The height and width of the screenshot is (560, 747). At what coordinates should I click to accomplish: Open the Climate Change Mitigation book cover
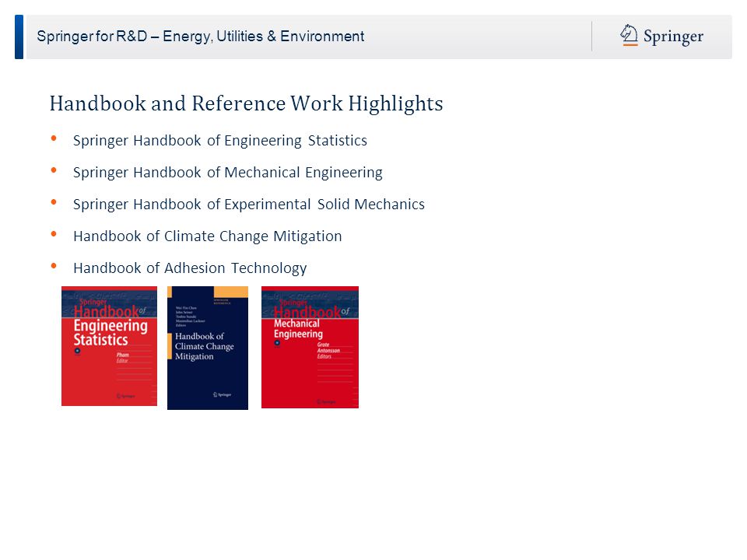[208, 348]
